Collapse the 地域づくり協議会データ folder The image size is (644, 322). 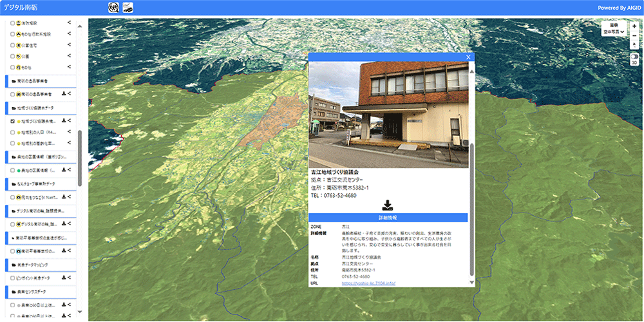pyautogui.click(x=41, y=108)
